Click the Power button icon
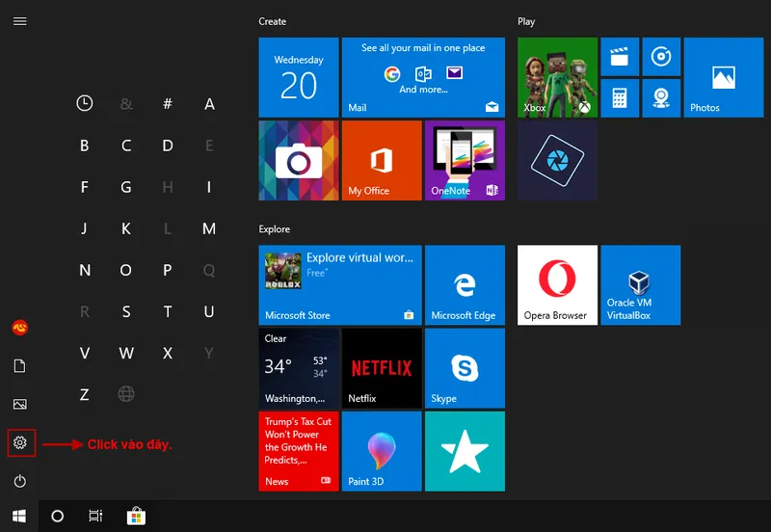This screenshot has height=532, width=771. (x=20, y=481)
